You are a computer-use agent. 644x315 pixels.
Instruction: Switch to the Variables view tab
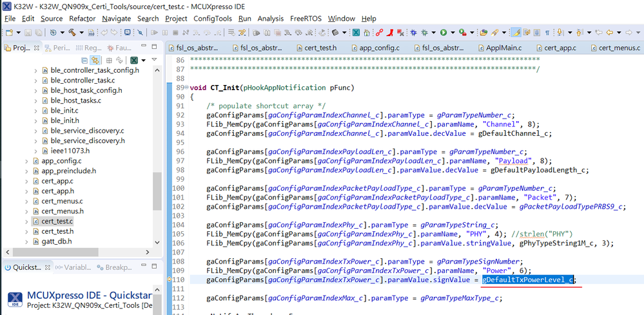tap(73, 267)
